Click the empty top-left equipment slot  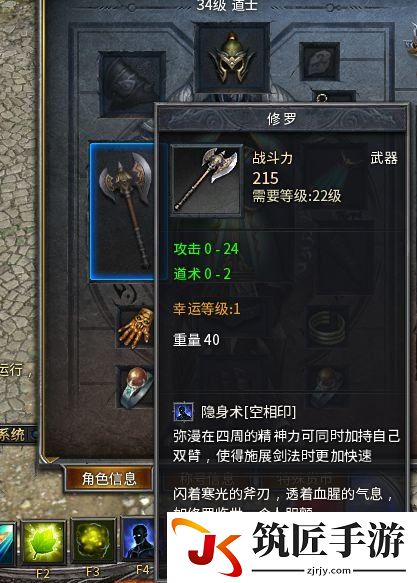click(132, 84)
